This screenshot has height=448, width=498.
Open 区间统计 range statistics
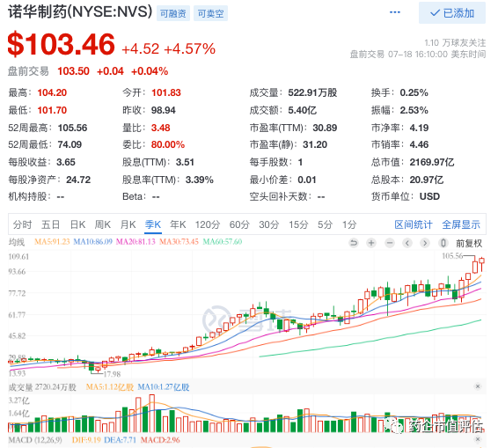click(414, 224)
